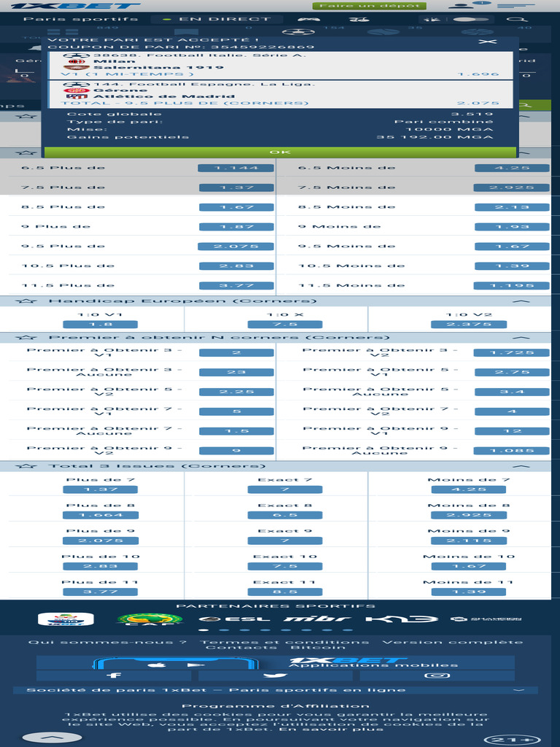This screenshot has width=560, height=747.
Task: Open the 1XBET logo home link
Action: [x=75, y=6]
